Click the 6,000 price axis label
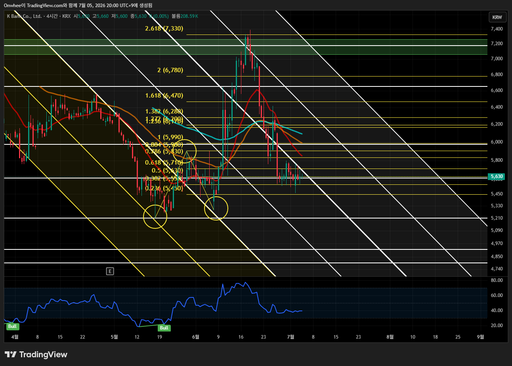Screen dimensions: 512x366 click(x=497, y=142)
